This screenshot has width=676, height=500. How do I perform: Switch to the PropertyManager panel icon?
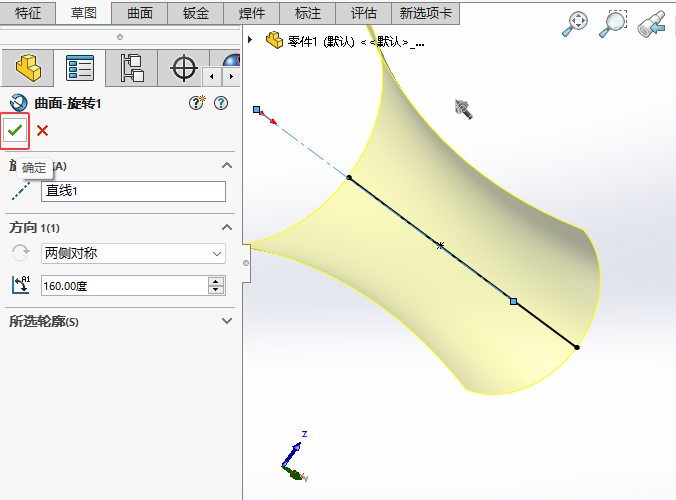click(x=80, y=68)
